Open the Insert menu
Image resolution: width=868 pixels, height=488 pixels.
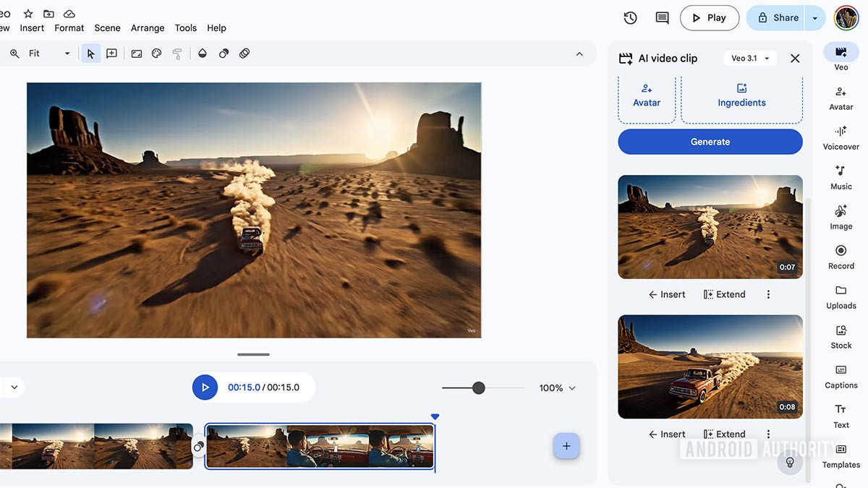(32, 28)
